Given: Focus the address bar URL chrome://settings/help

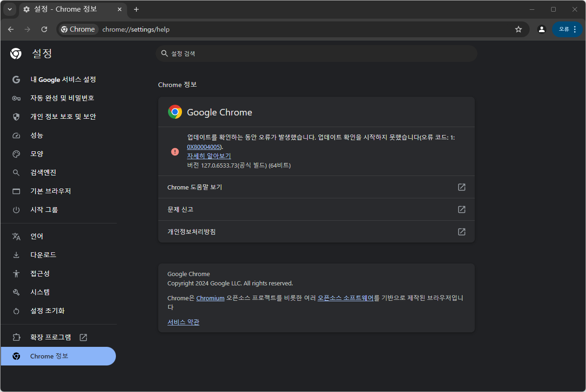Looking at the screenshot, I should click(136, 29).
